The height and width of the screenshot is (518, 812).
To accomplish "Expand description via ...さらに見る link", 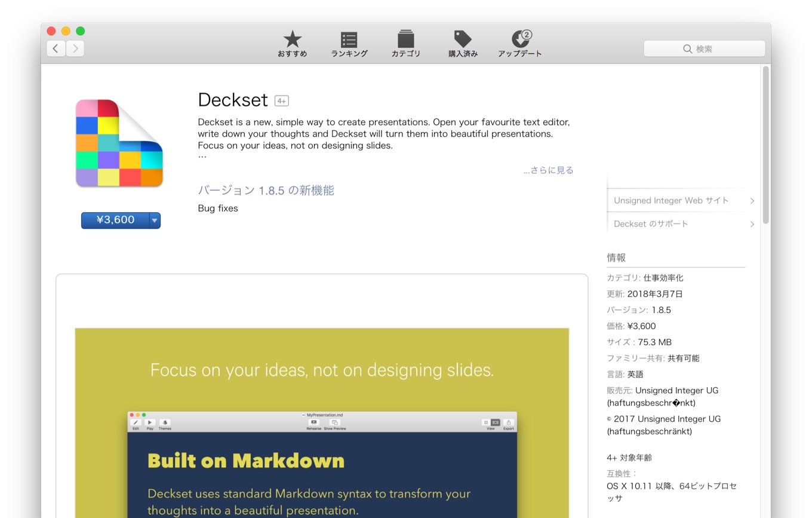I will pyautogui.click(x=548, y=170).
